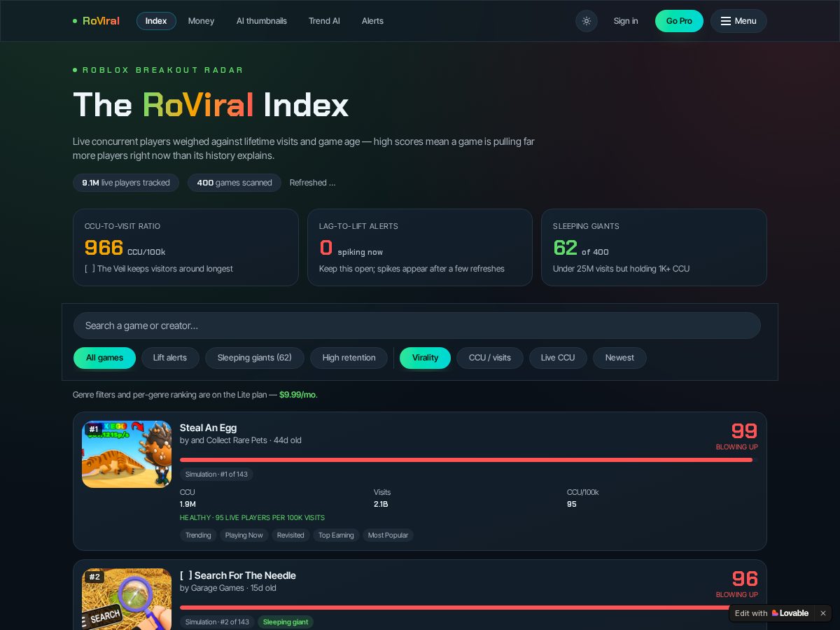Viewport: 840px width, 630px height.
Task: Click the Top Earning tag
Action: point(336,535)
